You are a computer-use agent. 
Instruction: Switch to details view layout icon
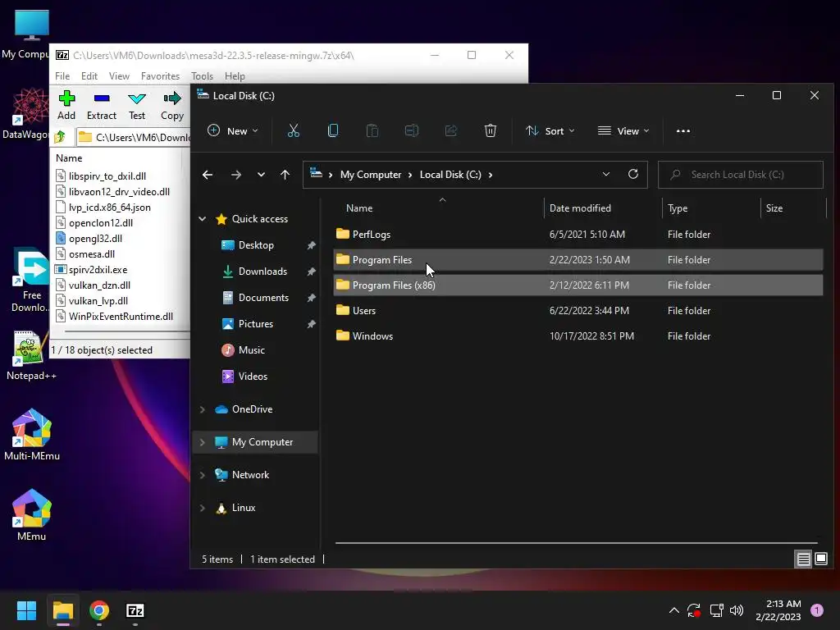[x=804, y=559]
